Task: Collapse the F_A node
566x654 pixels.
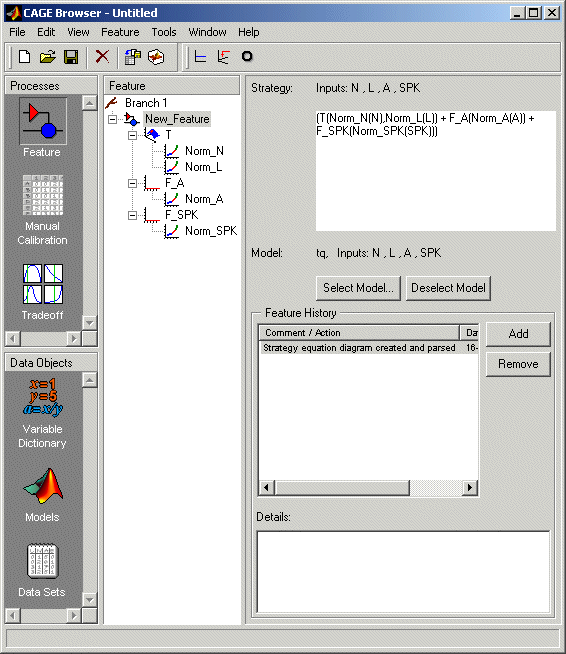Action: coord(132,183)
